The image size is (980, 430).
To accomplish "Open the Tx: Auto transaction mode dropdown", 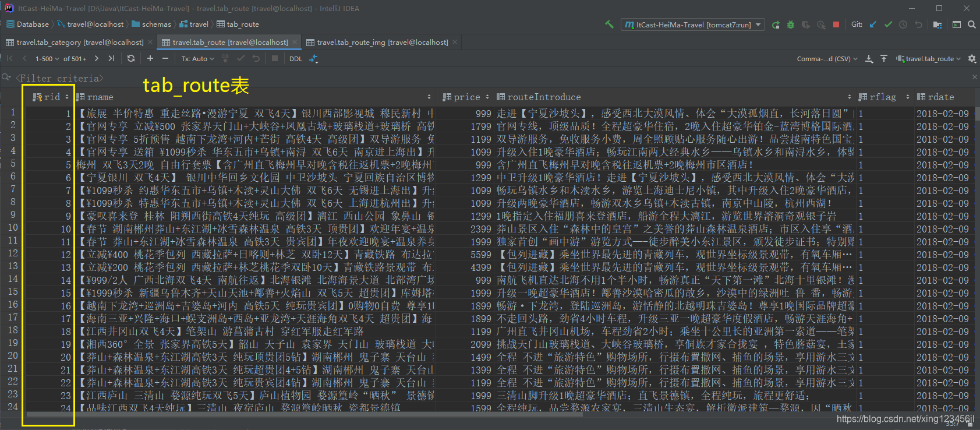I will 197,58.
